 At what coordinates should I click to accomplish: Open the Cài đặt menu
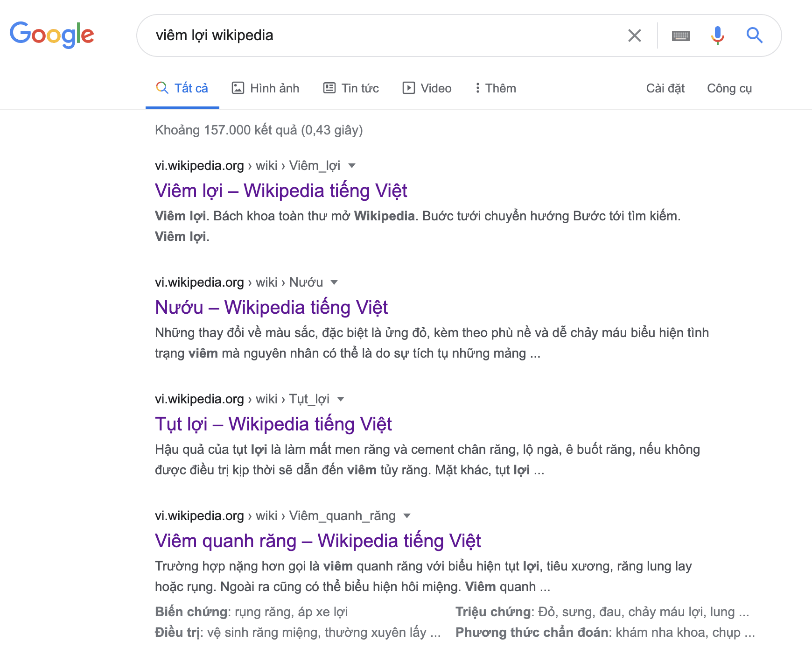click(665, 88)
